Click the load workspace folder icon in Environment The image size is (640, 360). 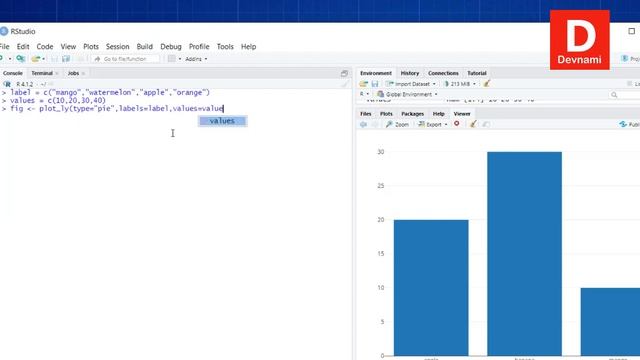point(364,84)
